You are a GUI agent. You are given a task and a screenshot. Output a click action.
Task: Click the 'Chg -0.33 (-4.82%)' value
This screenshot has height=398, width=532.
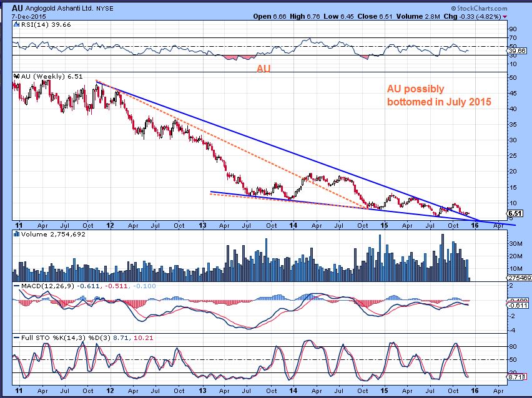(x=473, y=16)
